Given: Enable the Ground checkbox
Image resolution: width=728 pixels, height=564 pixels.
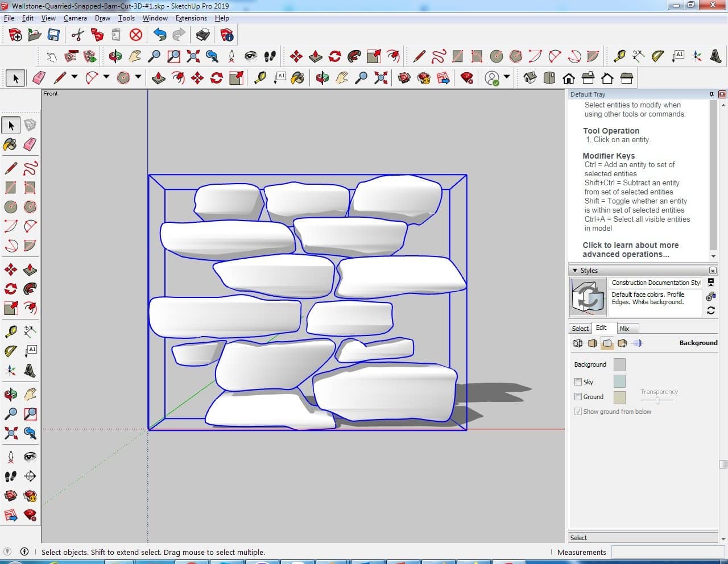Looking at the screenshot, I should click(x=578, y=397).
